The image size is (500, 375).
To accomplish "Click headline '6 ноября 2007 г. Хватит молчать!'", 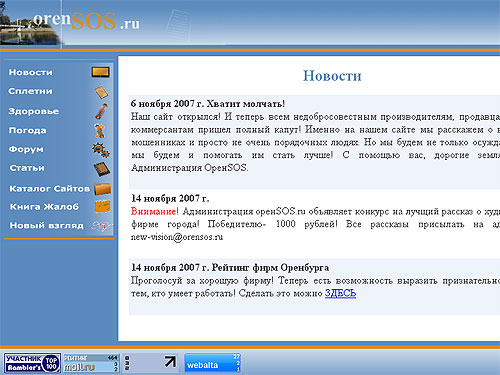I will coord(208,104).
